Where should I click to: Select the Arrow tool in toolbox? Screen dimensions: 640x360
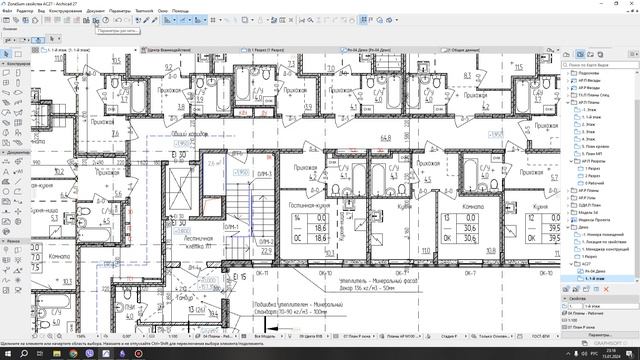pos(6,54)
